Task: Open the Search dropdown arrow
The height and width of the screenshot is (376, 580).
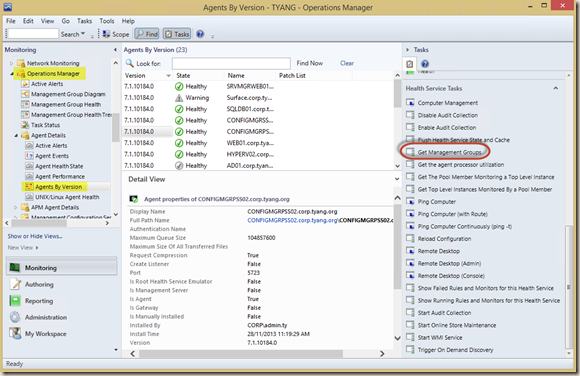Action: 83,34
